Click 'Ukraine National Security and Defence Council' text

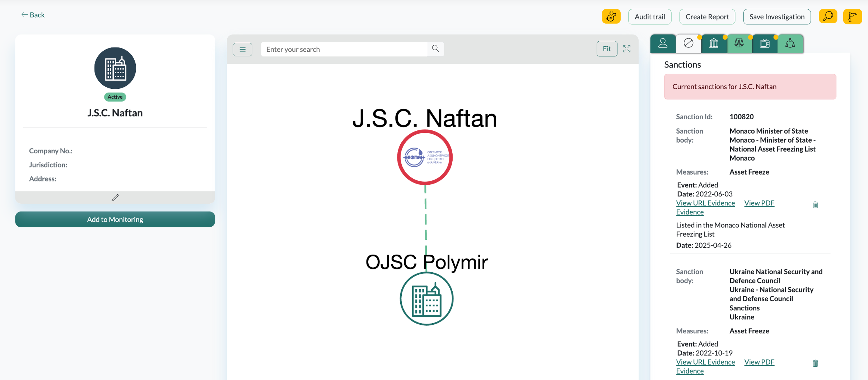tap(776, 276)
